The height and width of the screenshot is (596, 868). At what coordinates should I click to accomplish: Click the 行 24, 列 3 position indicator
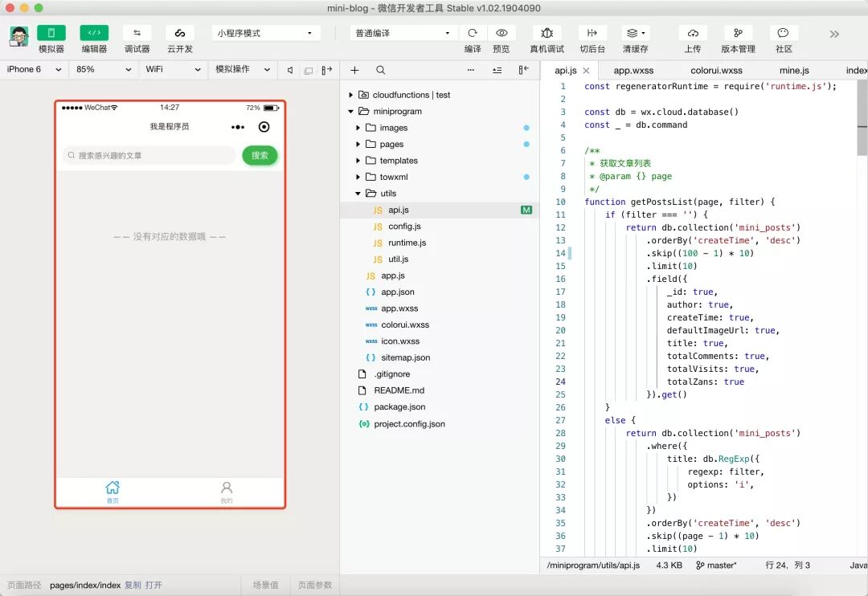(787, 565)
